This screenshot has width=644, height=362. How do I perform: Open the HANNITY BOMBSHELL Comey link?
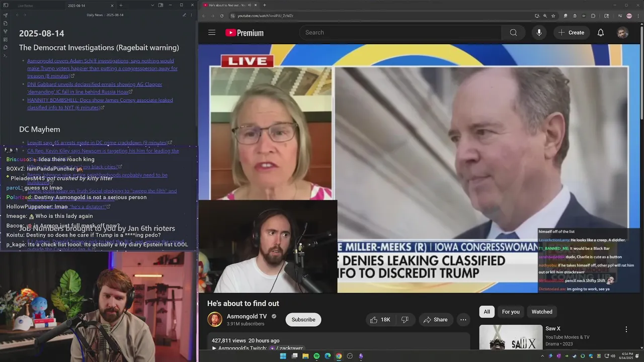point(100,104)
